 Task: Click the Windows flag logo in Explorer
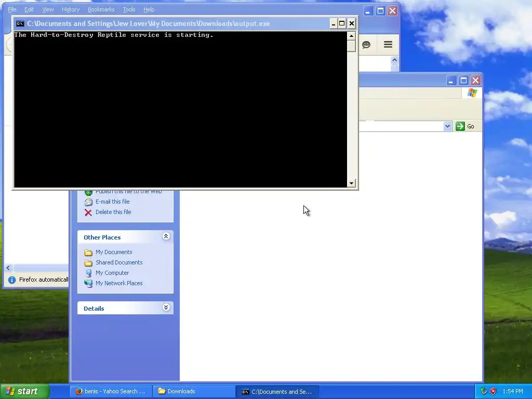click(x=472, y=92)
